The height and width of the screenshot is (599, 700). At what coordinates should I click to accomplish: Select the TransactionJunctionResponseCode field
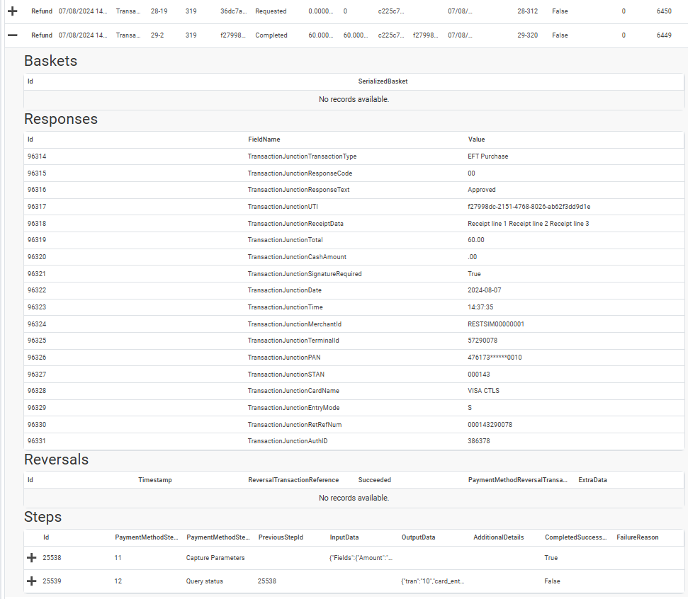point(300,173)
